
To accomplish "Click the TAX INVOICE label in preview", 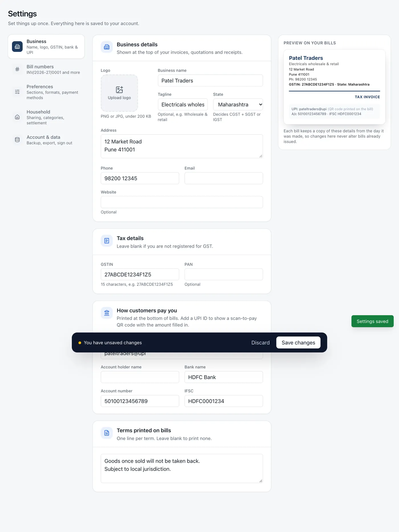I will (x=367, y=97).
